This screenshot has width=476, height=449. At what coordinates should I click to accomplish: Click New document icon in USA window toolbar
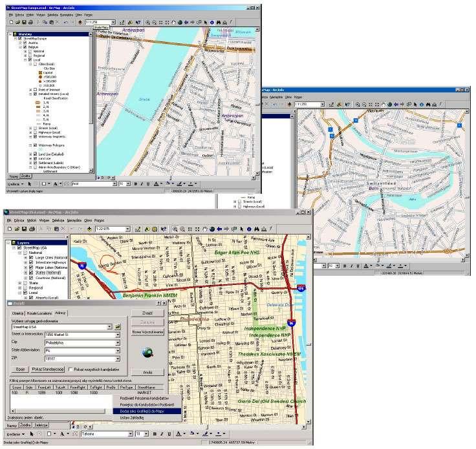point(10,229)
